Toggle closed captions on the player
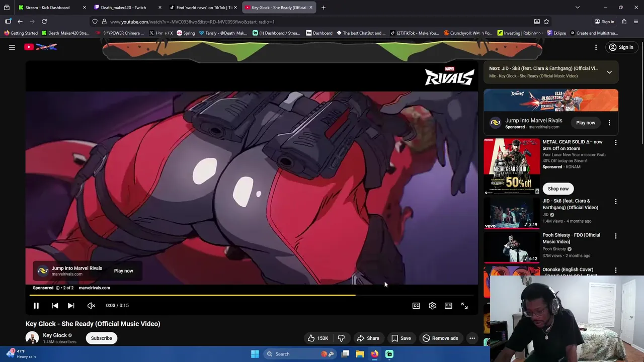Screen dimensions: 644x362 pyautogui.click(x=416, y=305)
